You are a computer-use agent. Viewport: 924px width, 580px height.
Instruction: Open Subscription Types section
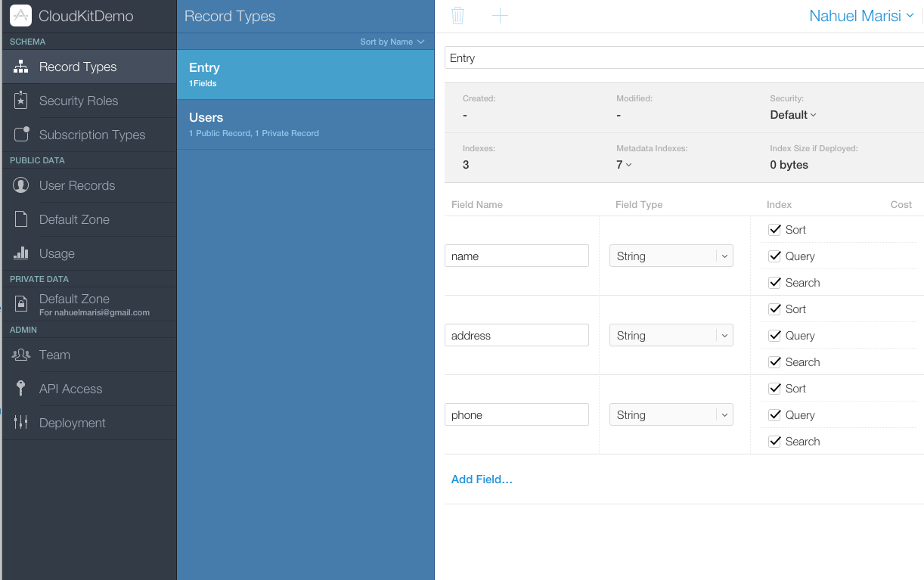88,135
